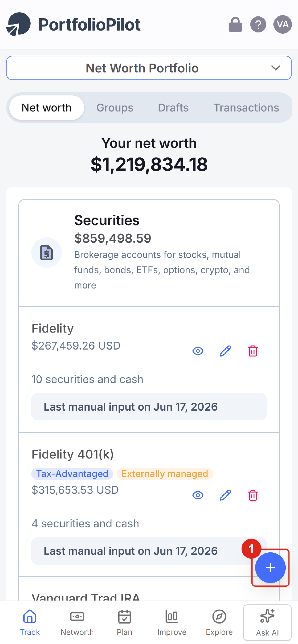Screen dimensions: 298x644
Task: Tap the blue plus add button
Action: pyautogui.click(x=270, y=567)
